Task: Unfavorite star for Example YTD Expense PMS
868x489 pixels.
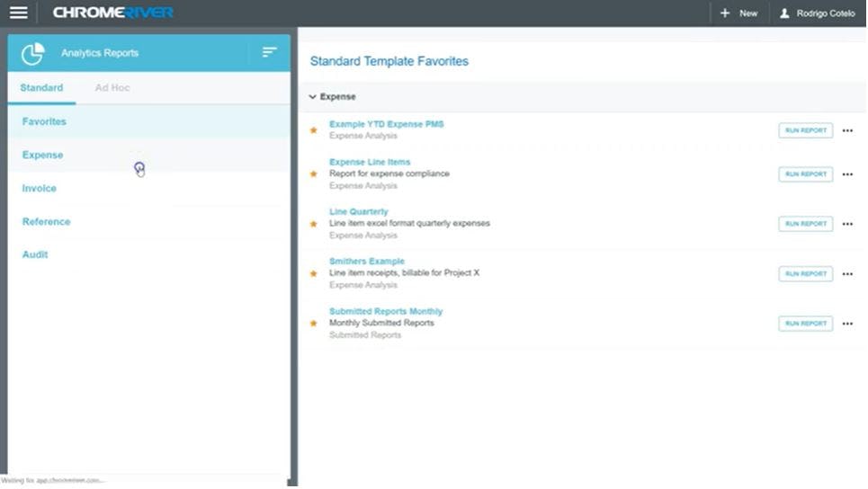Action: (x=313, y=130)
